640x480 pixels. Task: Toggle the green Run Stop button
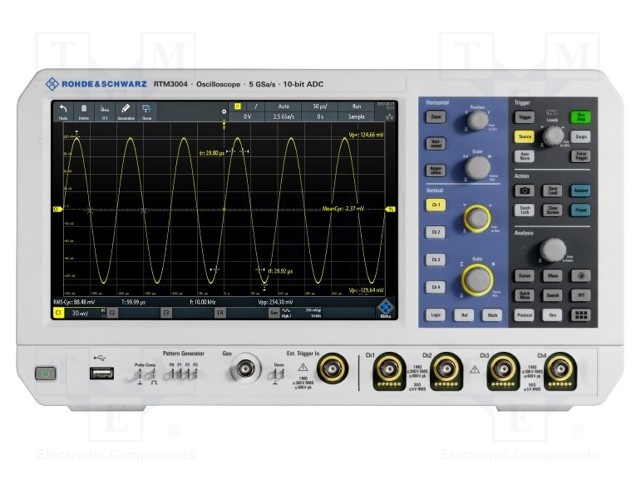pos(580,117)
